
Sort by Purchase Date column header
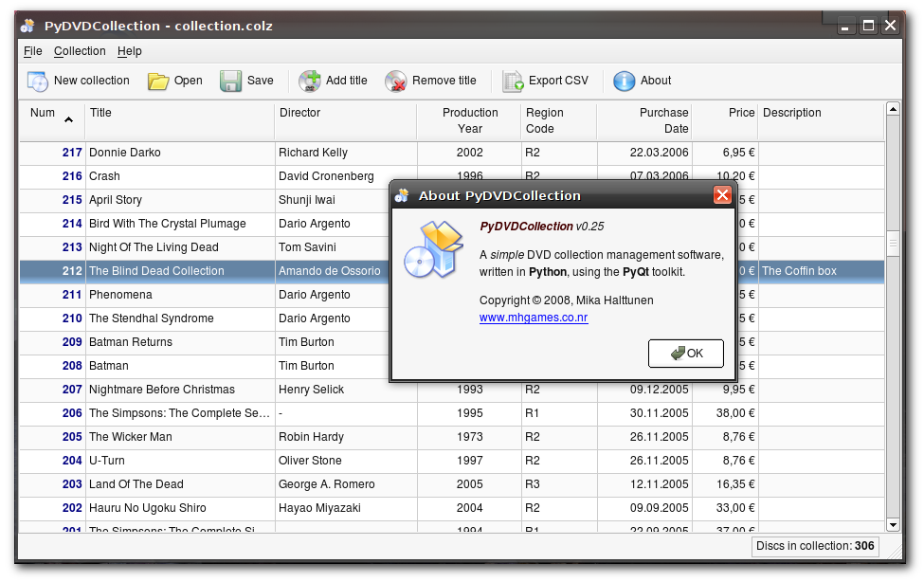(x=644, y=120)
